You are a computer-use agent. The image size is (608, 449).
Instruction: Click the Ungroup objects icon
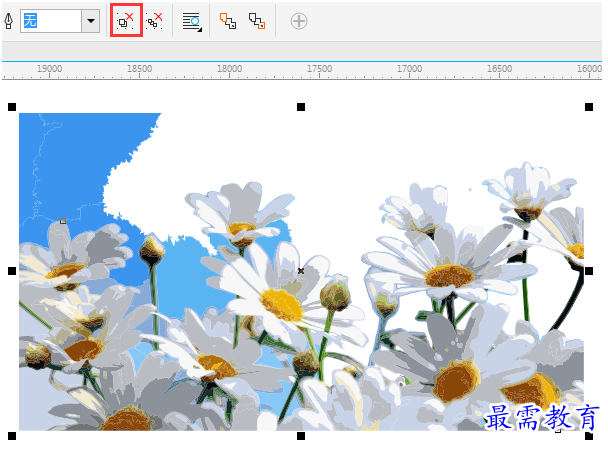click(x=126, y=21)
